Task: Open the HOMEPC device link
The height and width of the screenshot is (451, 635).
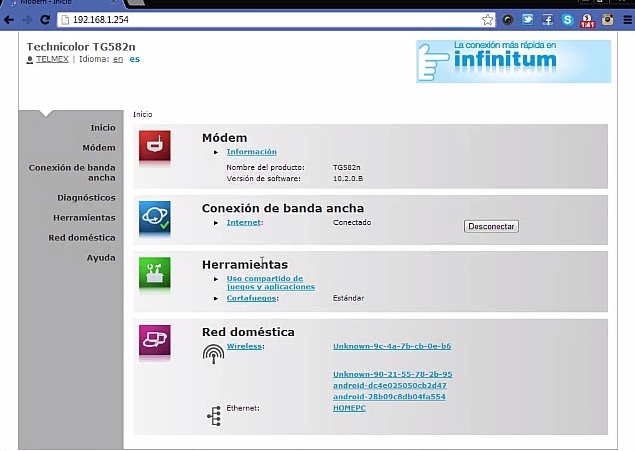Action: (x=349, y=407)
